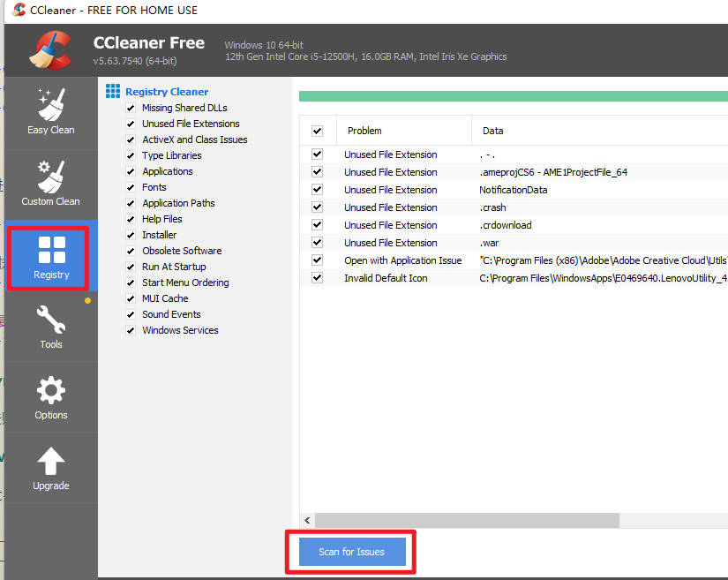Viewport: 728px width, 580px height.
Task: Toggle the select-all checkbox in results header
Action: coord(317,131)
